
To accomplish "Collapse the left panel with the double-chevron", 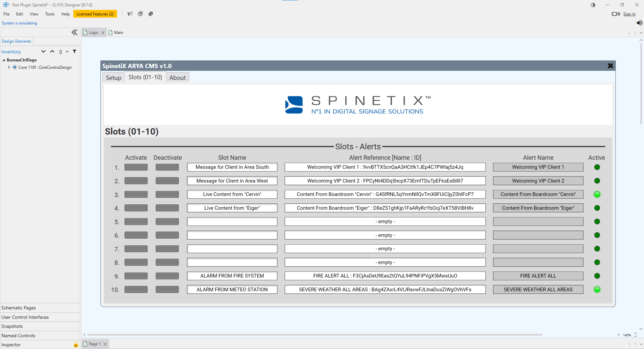I will coord(75,32).
